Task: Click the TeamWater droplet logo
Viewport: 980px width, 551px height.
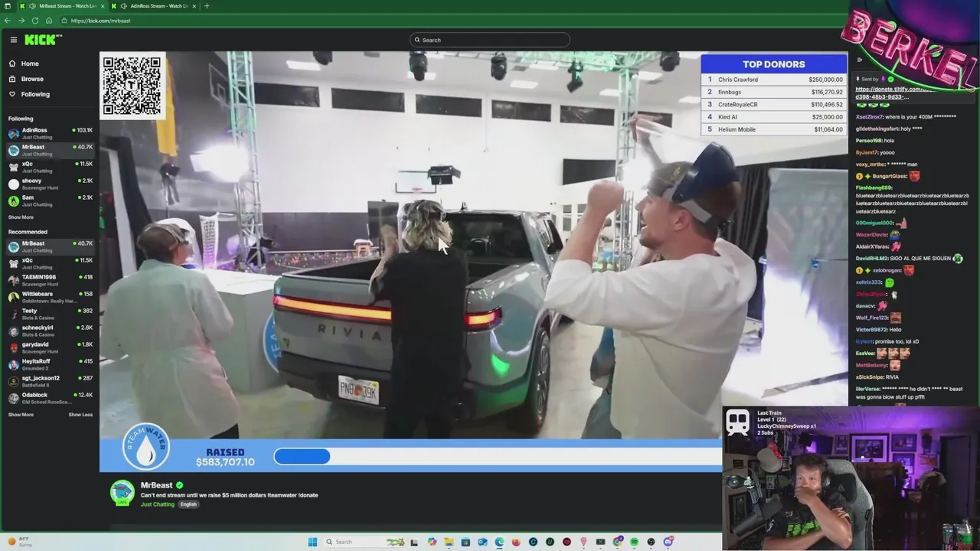Action: coord(146,447)
